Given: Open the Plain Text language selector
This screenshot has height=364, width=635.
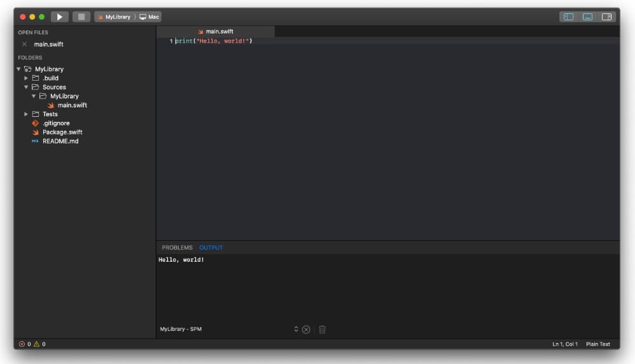Looking at the screenshot, I should coord(597,344).
